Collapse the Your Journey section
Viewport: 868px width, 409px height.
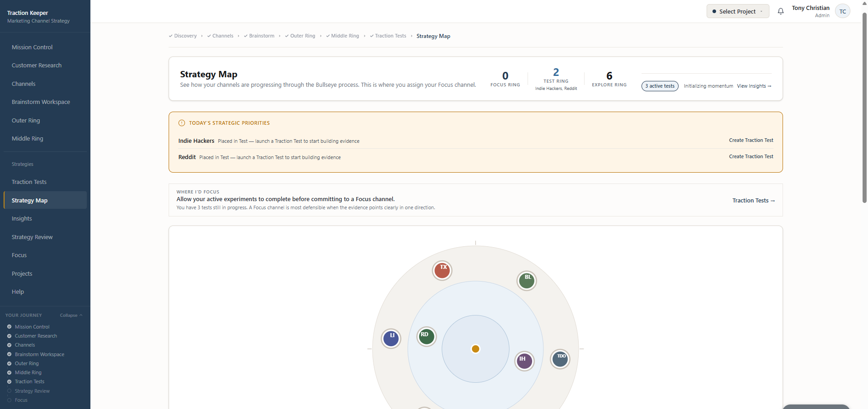71,315
